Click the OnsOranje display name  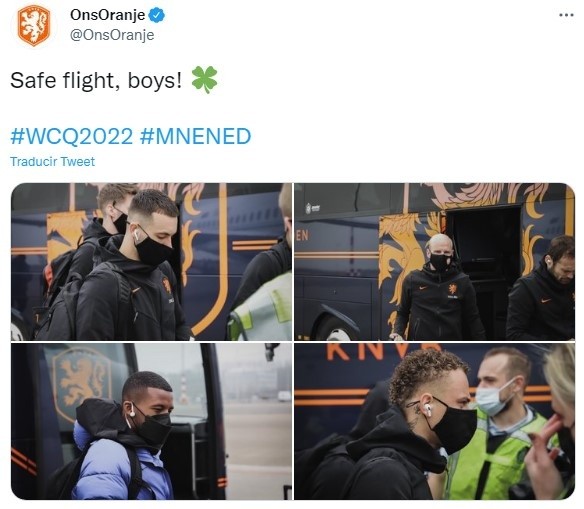[107, 15]
